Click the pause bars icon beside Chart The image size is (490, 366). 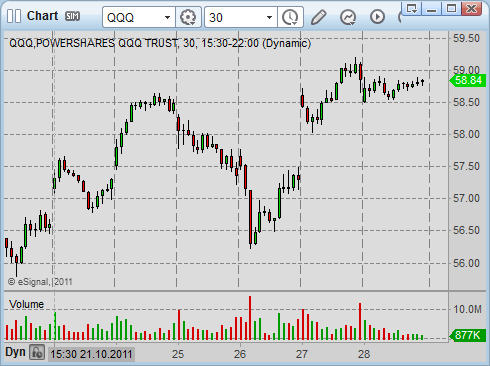click(14, 16)
